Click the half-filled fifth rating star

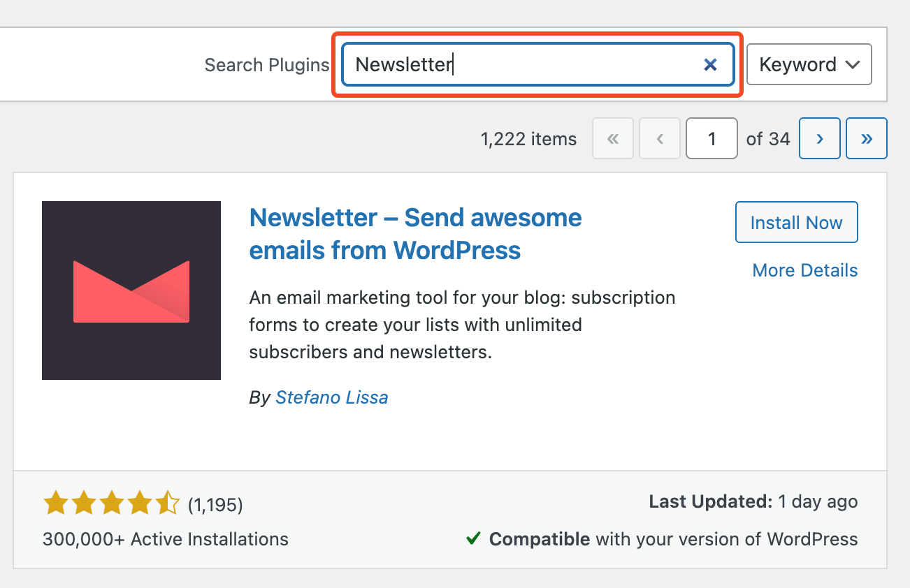pos(168,502)
